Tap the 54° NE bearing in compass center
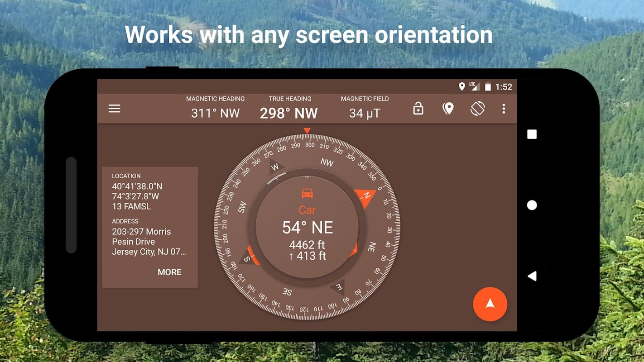Screen dimensions: 644x362 (308, 228)
